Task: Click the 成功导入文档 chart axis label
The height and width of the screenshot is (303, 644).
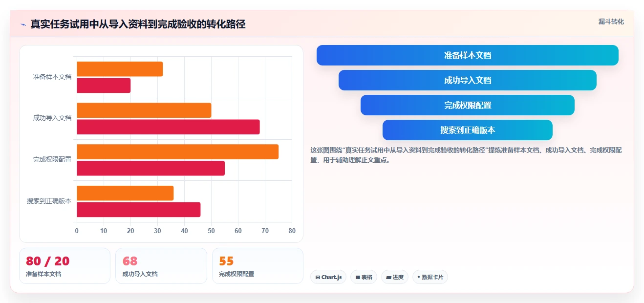Action: (x=52, y=118)
